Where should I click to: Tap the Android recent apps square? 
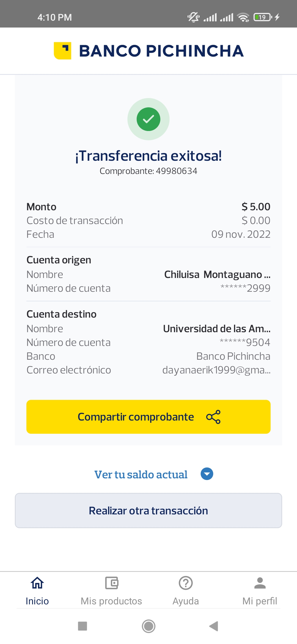pyautogui.click(x=82, y=626)
